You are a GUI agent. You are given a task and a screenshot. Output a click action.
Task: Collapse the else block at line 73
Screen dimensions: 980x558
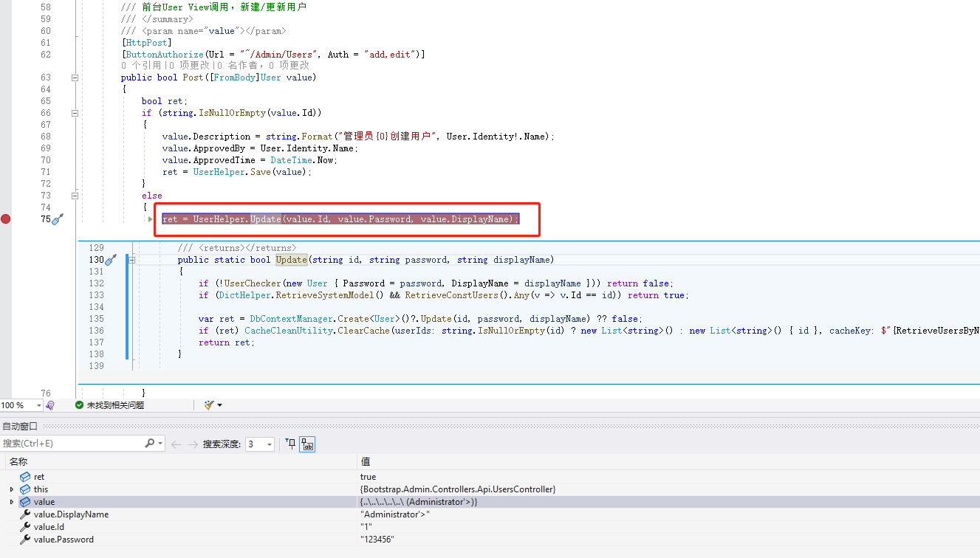click(x=75, y=196)
